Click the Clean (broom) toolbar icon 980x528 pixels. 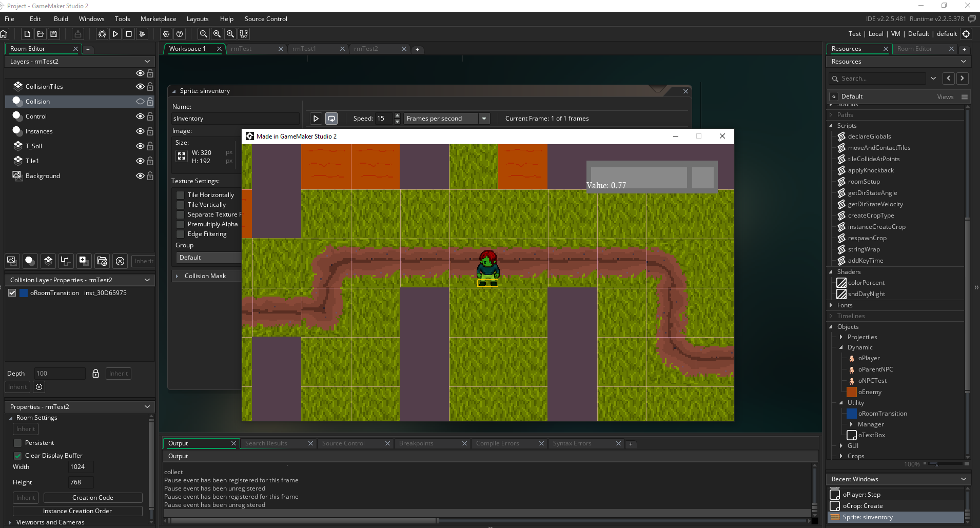point(142,34)
